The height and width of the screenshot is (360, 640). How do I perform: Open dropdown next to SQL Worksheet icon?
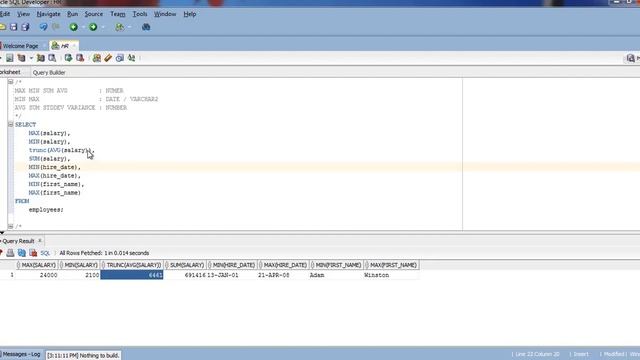tap(129, 27)
